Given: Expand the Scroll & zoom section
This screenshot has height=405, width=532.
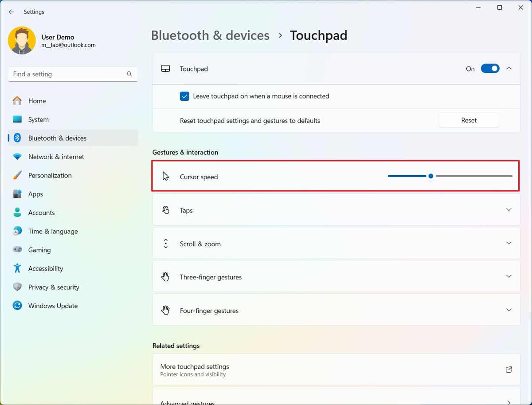Looking at the screenshot, I should [x=509, y=243].
